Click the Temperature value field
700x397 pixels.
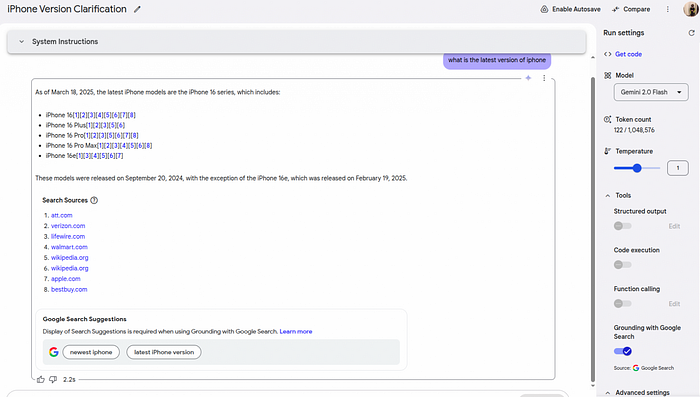click(677, 168)
